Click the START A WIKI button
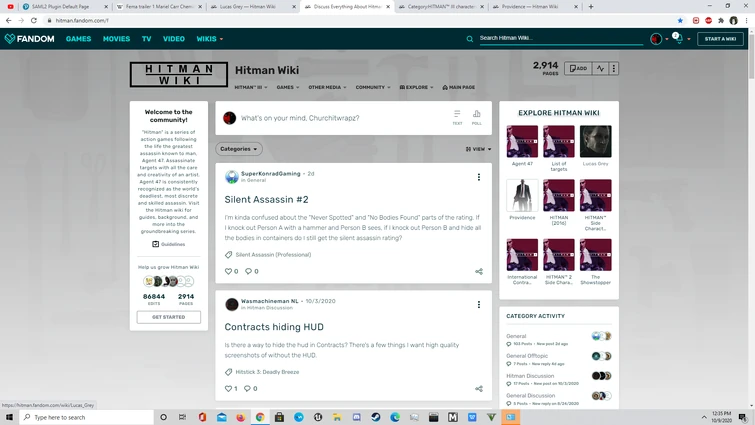The height and width of the screenshot is (425, 755). click(x=720, y=39)
